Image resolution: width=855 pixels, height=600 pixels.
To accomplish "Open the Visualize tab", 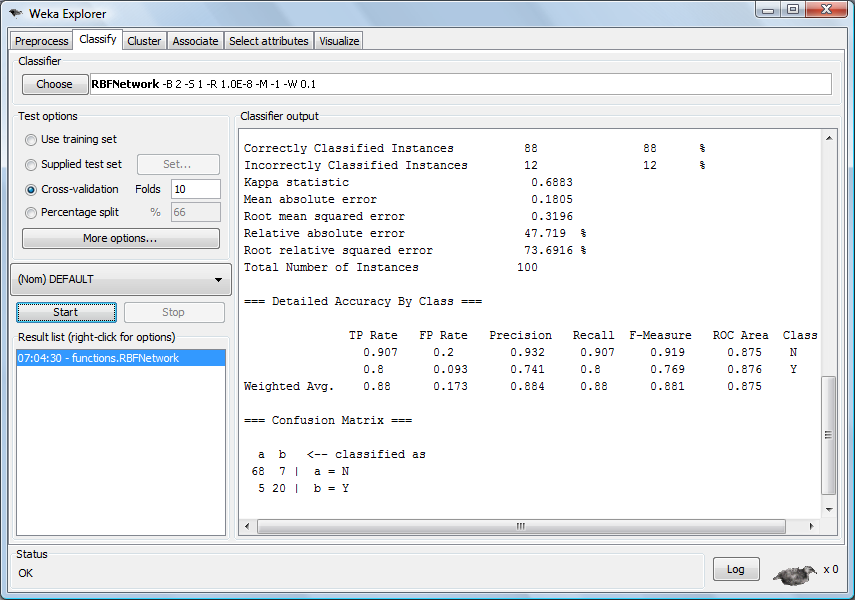I will pos(339,41).
